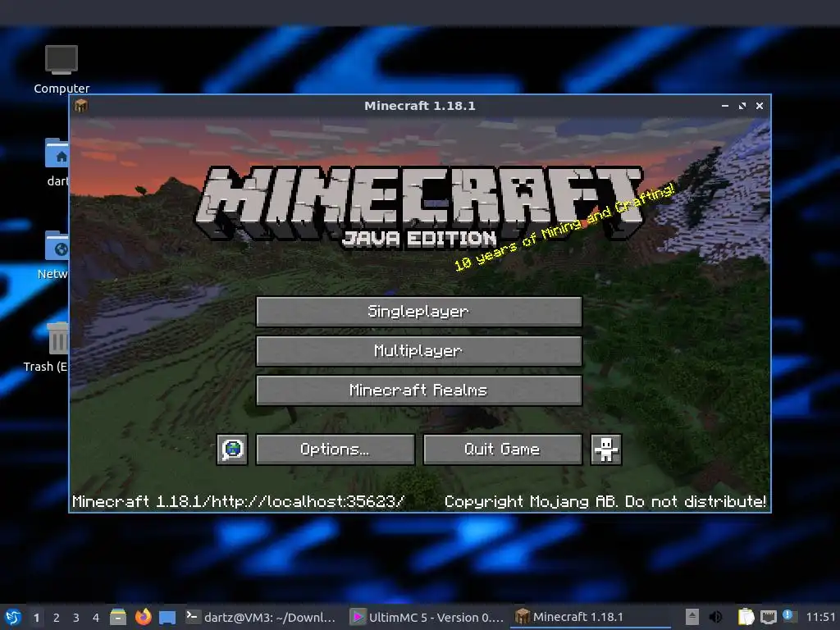
Task: Switch to the dartz@VM3 terminal task
Action: [x=262, y=617]
